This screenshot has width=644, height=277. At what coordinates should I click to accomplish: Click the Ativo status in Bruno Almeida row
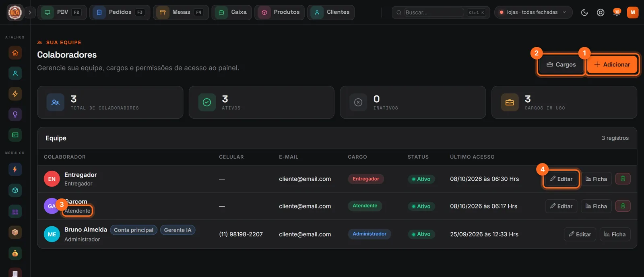coord(421,234)
